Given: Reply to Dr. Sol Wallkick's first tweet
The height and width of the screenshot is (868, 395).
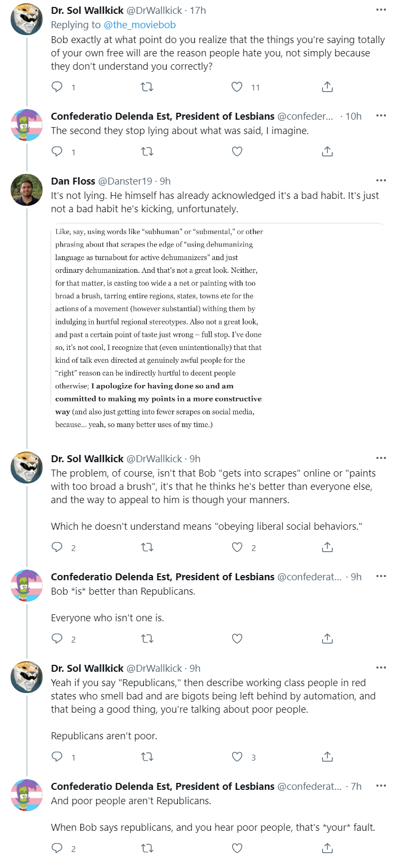Looking at the screenshot, I should tap(57, 87).
